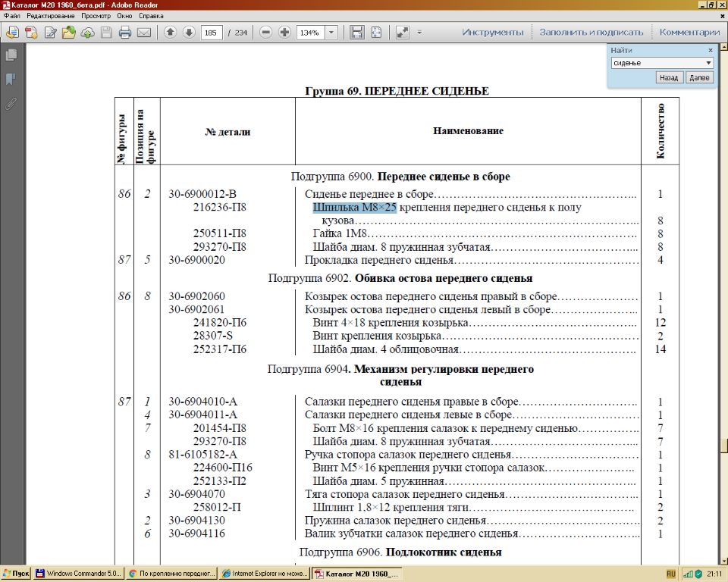Click the edit/sign document toolbar icon
The width and height of the screenshot is (728, 582).
click(50, 33)
